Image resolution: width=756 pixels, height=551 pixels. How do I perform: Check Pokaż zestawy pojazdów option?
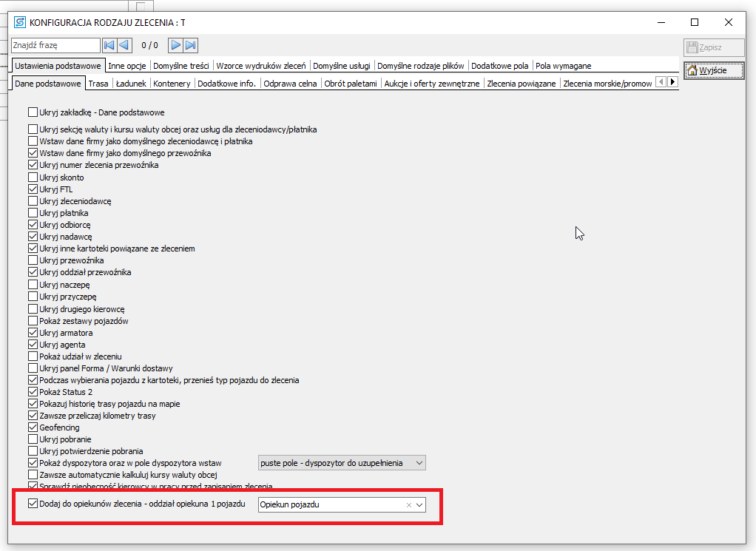tap(33, 320)
